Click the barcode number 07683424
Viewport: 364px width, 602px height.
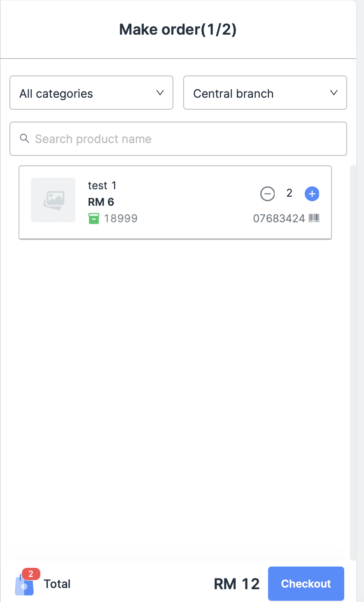click(x=279, y=218)
